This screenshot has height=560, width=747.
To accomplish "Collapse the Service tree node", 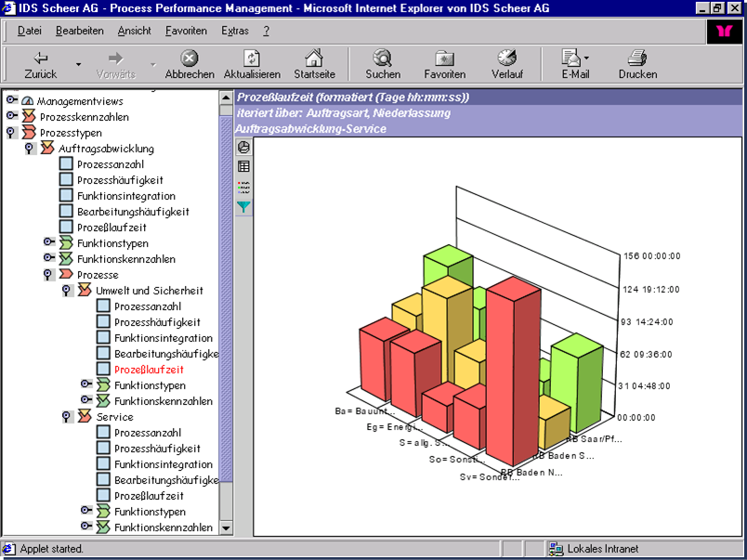I will click(68, 417).
